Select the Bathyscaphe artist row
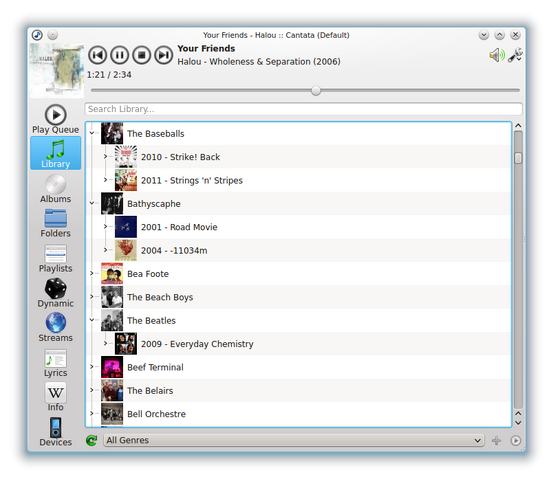This screenshot has height=479, width=553. [299, 204]
